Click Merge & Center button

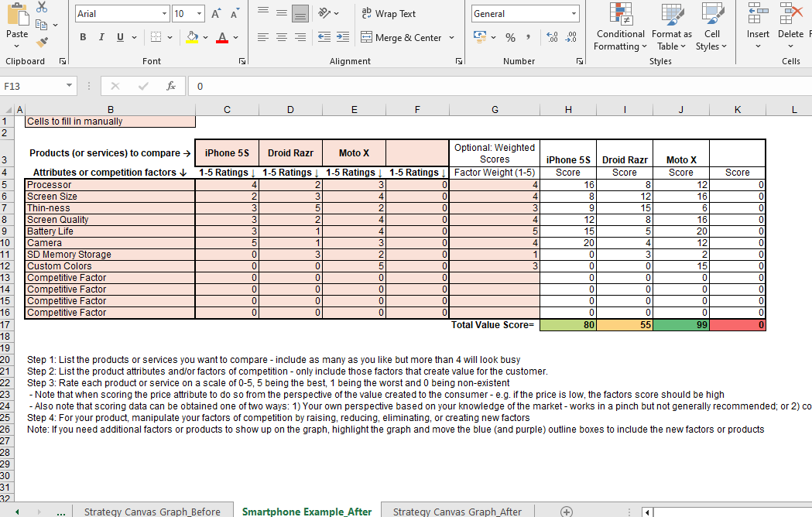[401, 37]
